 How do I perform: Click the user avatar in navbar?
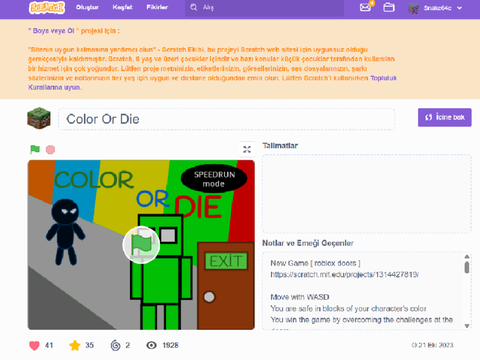pos(413,8)
